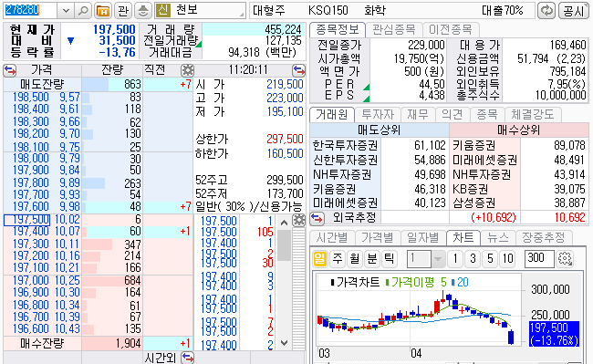Click the orange H chart icon
The height and width of the screenshot is (364, 593).
tap(102, 11)
